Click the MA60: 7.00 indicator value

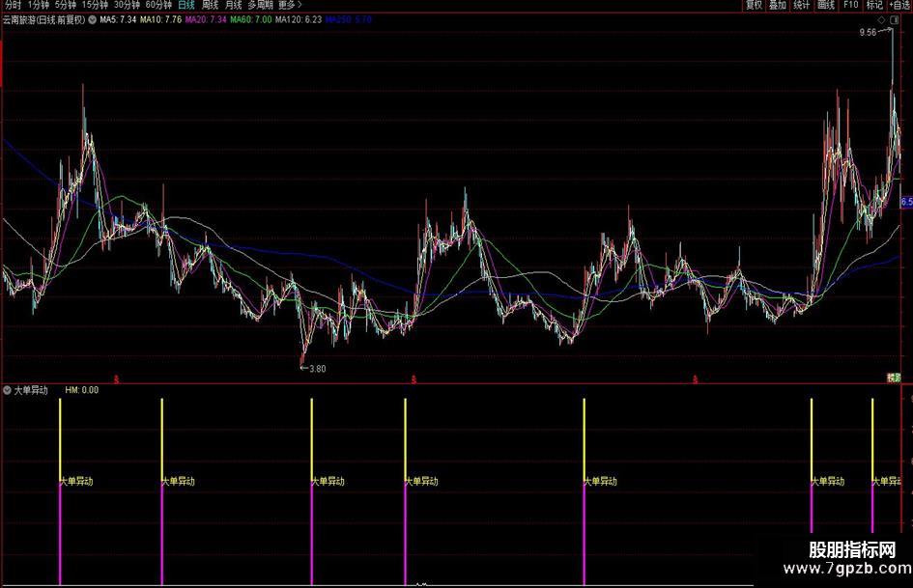[251, 20]
